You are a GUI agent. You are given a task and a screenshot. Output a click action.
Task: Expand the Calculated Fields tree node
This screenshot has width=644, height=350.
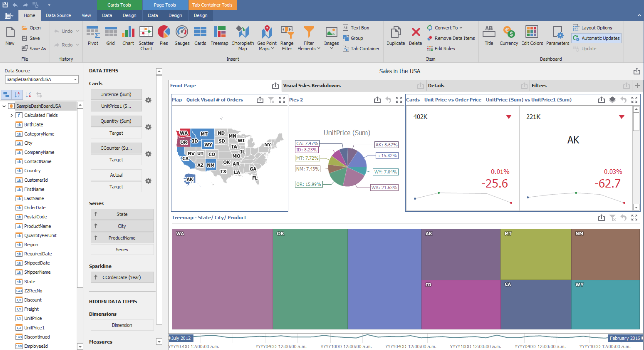(x=12, y=115)
